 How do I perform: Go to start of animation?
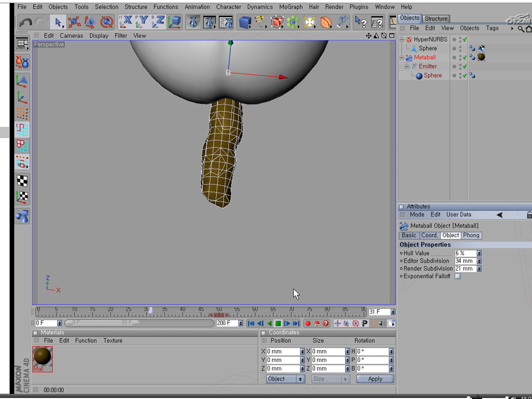251,324
